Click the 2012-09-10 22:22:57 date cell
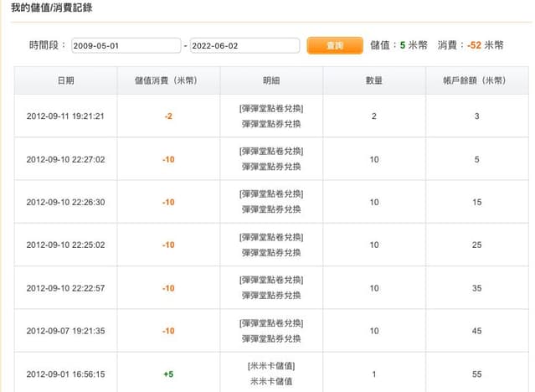The width and height of the screenshot is (535, 392). [x=65, y=288]
